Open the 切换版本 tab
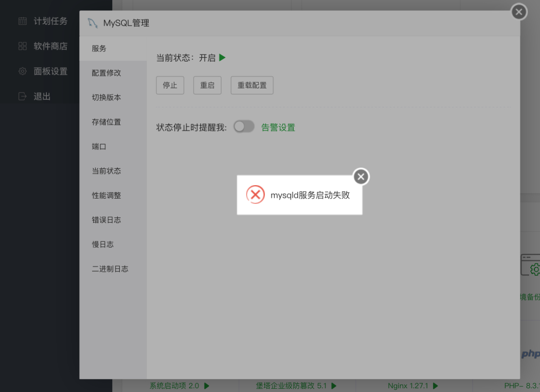 click(x=113, y=97)
